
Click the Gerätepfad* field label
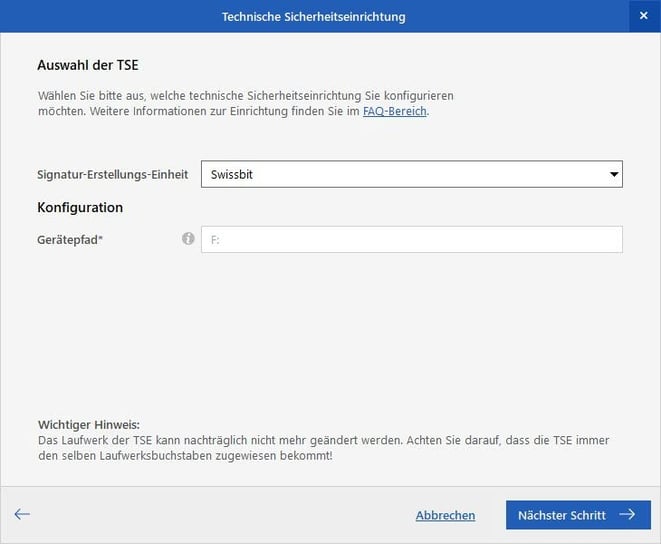pyautogui.click(x=70, y=239)
